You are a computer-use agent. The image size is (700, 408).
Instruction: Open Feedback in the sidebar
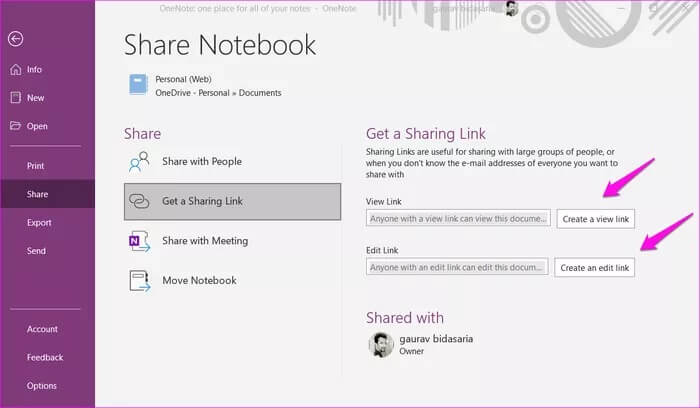click(47, 357)
